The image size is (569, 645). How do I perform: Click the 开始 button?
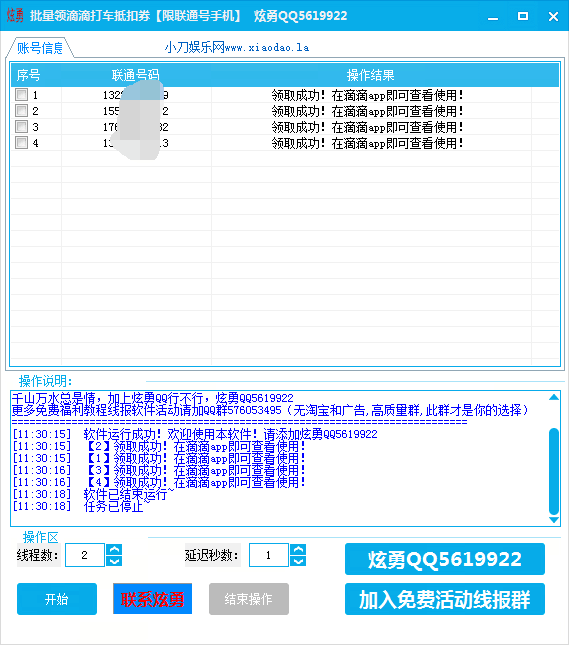tap(57, 599)
